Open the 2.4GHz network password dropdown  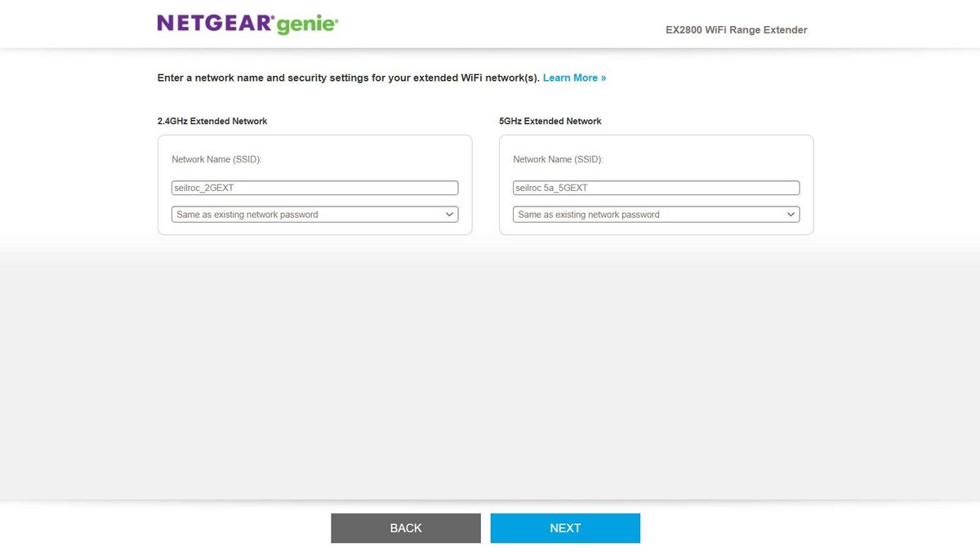point(314,214)
